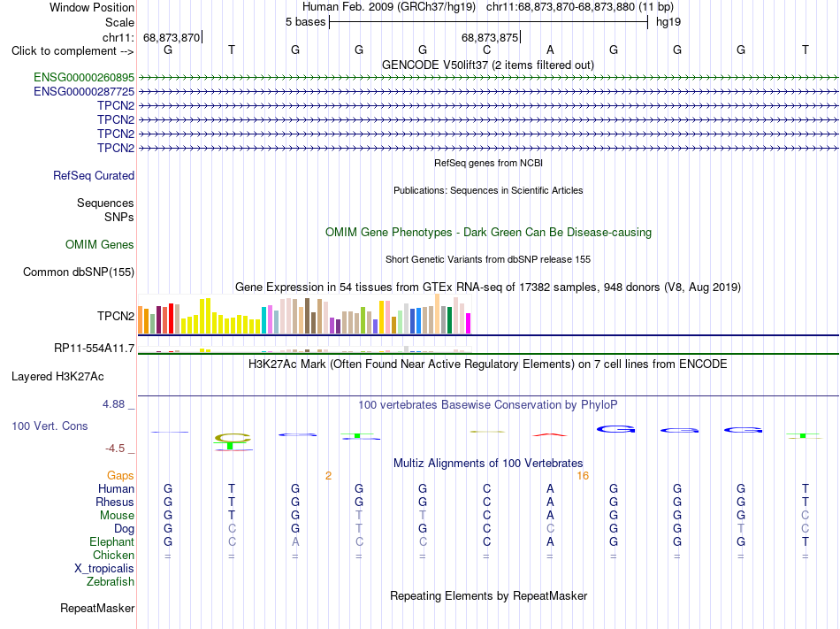Click the C base in the complement sequence row
This screenshot has height=629, width=840.
486,50
